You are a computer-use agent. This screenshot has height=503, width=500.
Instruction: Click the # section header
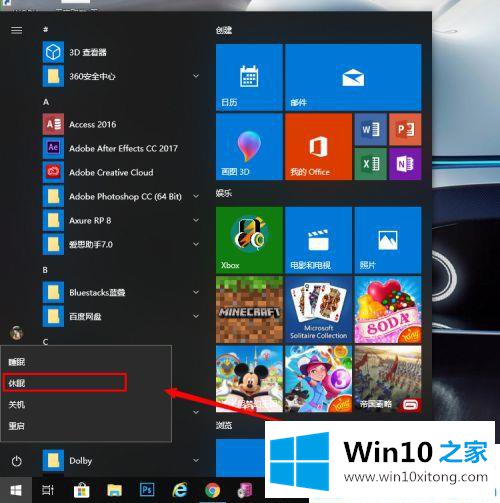[x=46, y=30]
